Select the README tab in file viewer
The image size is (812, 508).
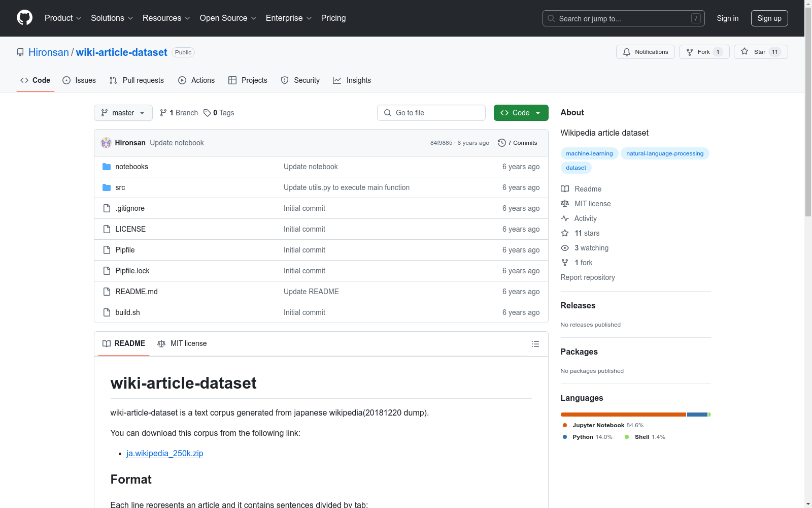tap(124, 344)
